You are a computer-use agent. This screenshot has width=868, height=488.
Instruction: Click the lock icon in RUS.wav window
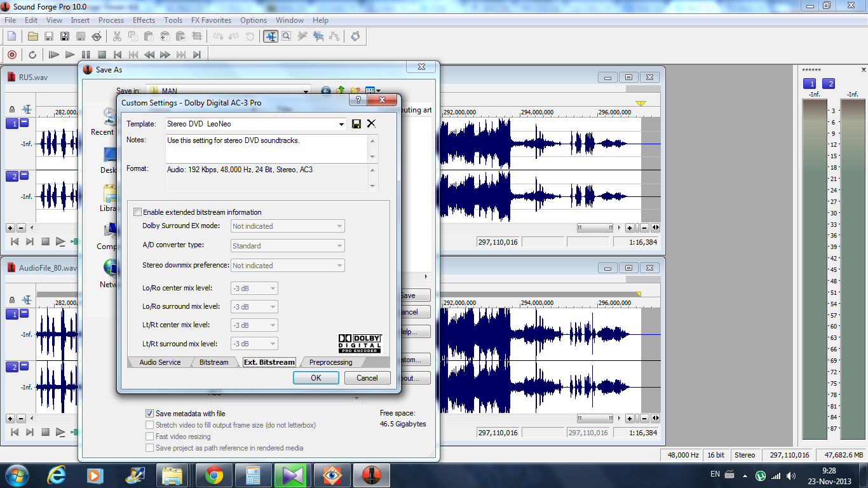pyautogui.click(x=12, y=110)
